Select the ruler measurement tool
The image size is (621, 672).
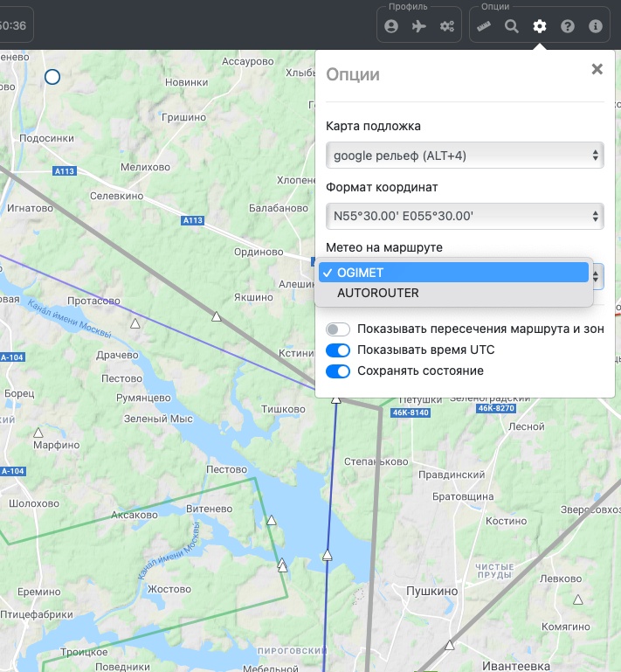pos(484,26)
